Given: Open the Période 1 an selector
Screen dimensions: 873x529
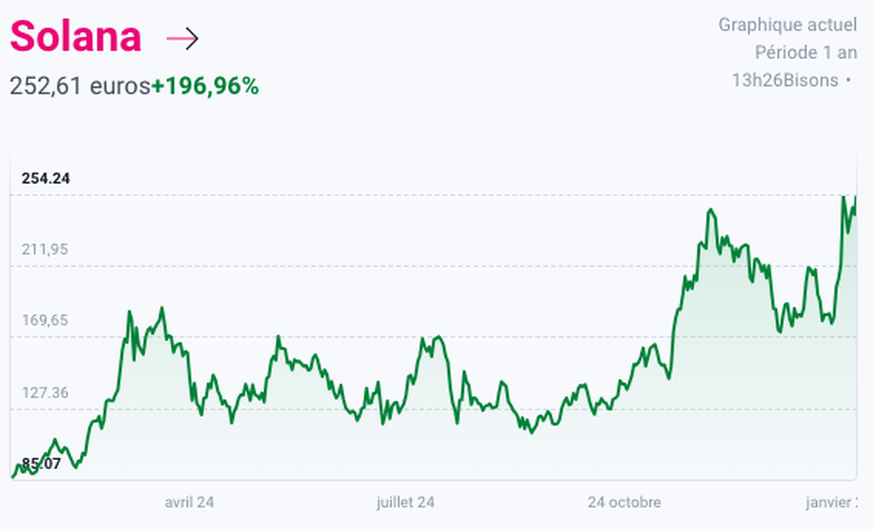Looking at the screenshot, I should point(805,52).
